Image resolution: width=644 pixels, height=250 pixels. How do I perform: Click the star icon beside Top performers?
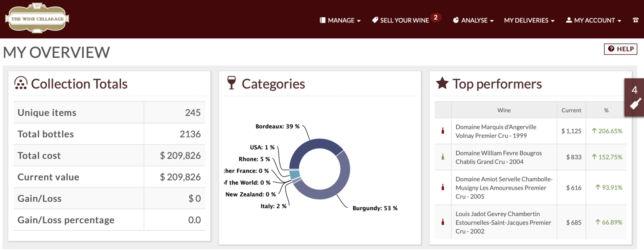click(442, 83)
